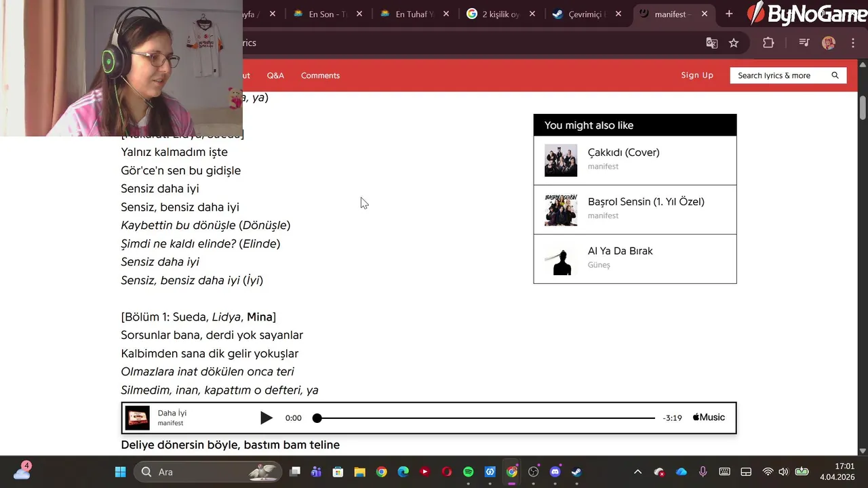Open the Q&A section link
The width and height of the screenshot is (868, 488).
pos(275,75)
